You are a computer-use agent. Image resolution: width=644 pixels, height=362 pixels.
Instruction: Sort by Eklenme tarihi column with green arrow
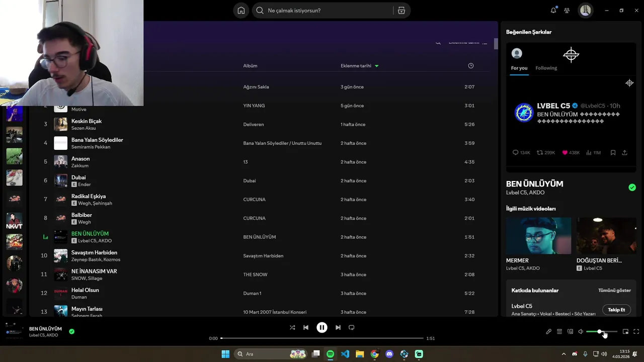click(x=360, y=66)
